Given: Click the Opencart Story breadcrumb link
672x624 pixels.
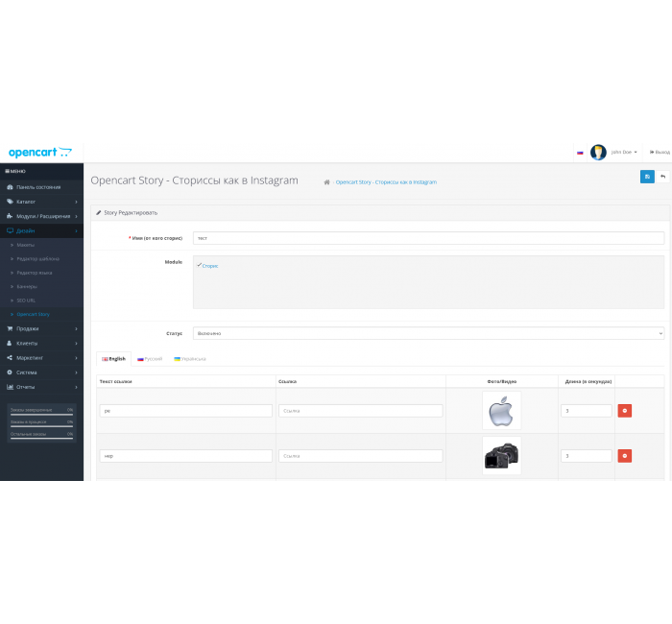Looking at the screenshot, I should [x=386, y=182].
